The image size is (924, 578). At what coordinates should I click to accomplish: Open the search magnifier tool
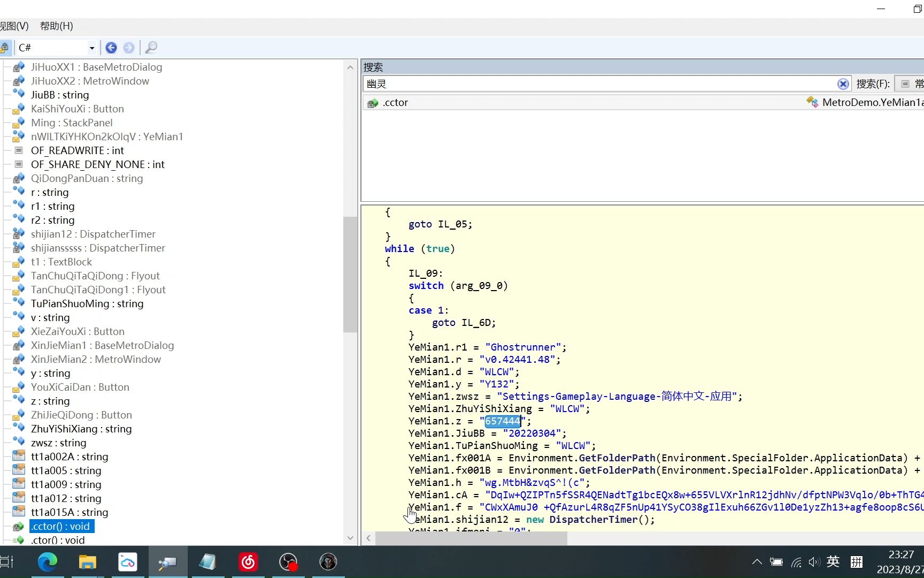pyautogui.click(x=151, y=48)
